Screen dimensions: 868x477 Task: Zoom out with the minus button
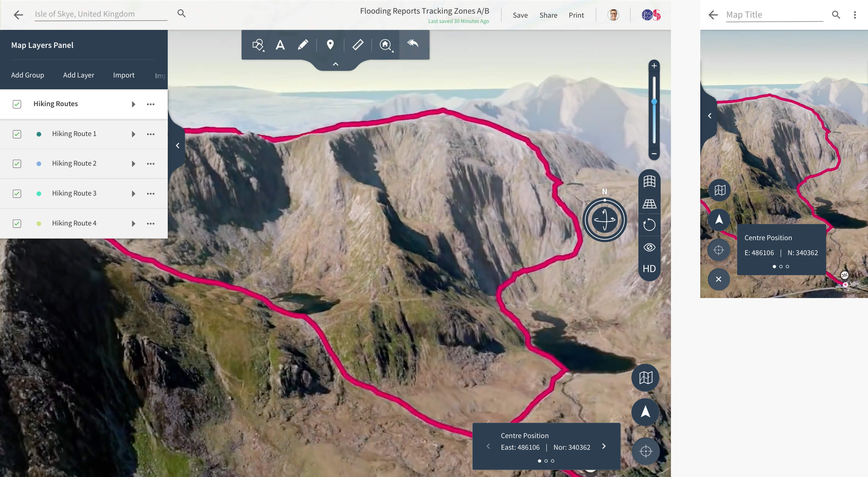pyautogui.click(x=654, y=154)
